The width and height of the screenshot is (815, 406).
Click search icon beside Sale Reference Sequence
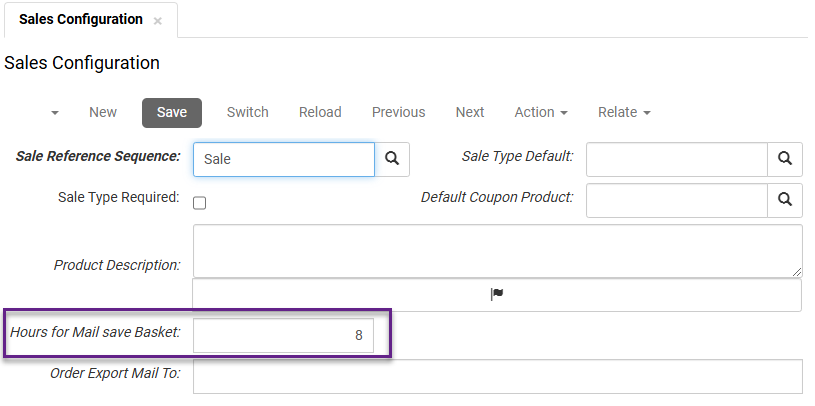click(x=392, y=158)
